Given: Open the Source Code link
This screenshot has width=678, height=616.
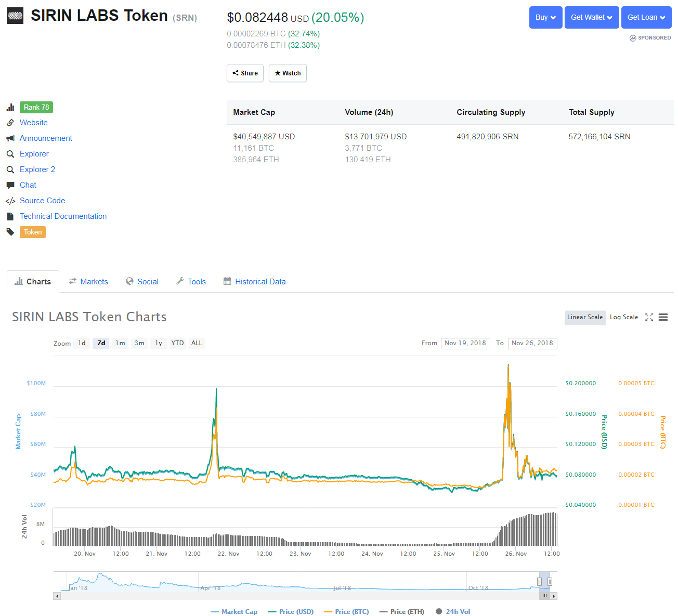Looking at the screenshot, I should (x=43, y=201).
